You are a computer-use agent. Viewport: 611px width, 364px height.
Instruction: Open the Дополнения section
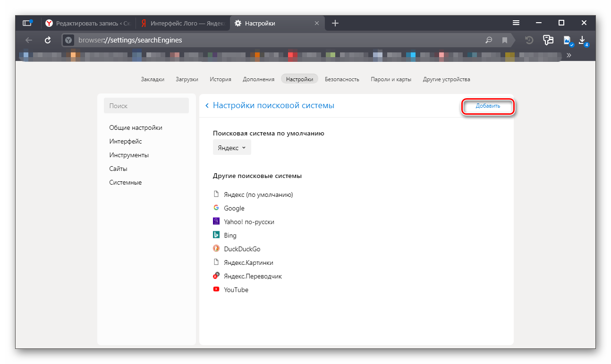[259, 79]
